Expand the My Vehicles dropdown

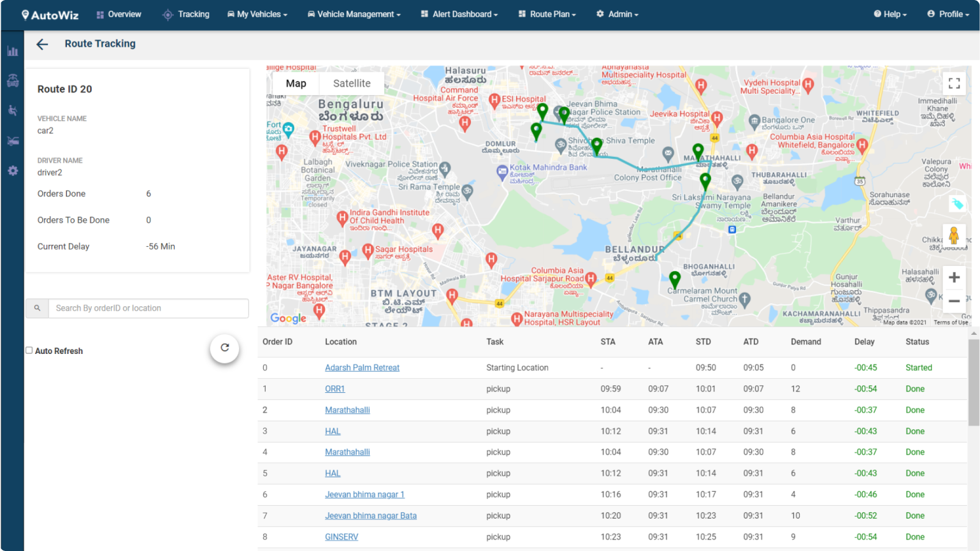click(257, 14)
